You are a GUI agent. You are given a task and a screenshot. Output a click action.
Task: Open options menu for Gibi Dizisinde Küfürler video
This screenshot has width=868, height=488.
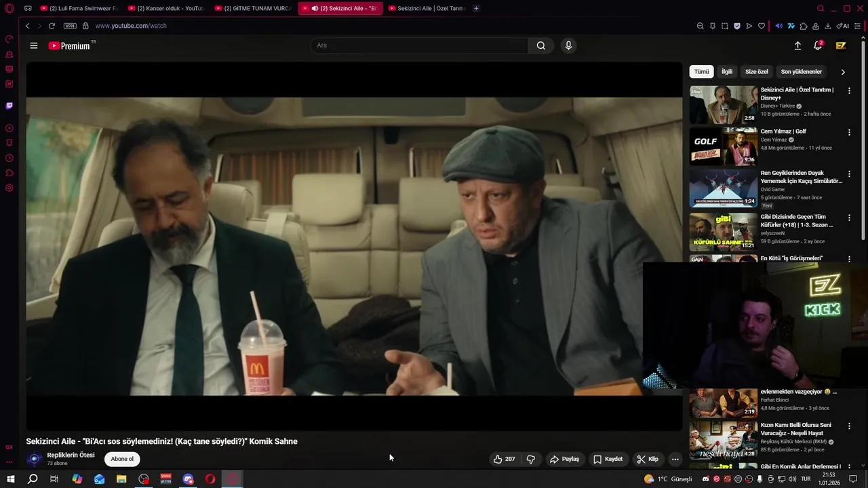click(849, 218)
